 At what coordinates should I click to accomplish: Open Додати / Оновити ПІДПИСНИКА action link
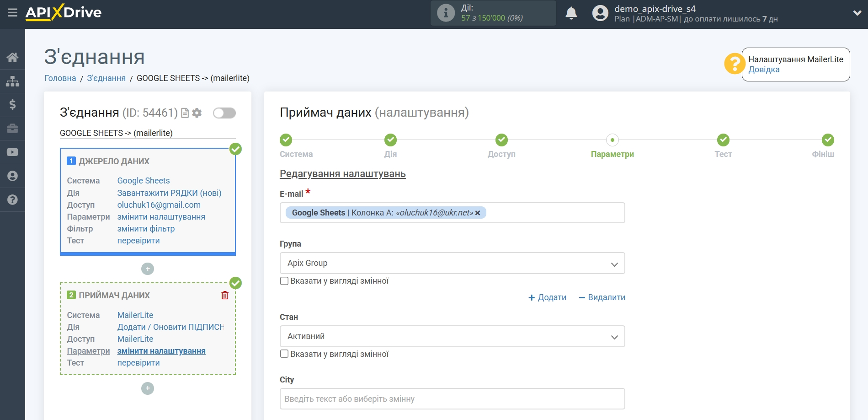point(170,327)
